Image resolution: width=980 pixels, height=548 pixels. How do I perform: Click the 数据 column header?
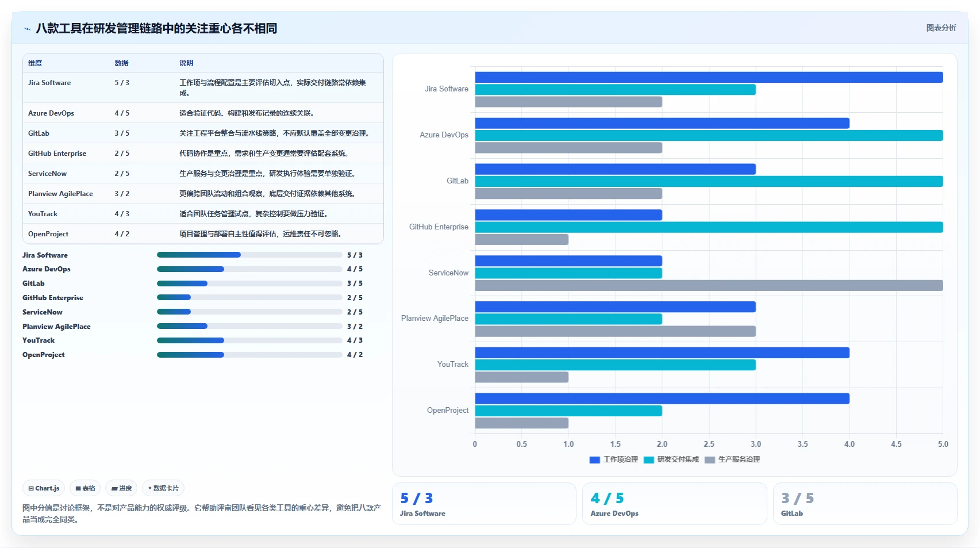click(121, 63)
